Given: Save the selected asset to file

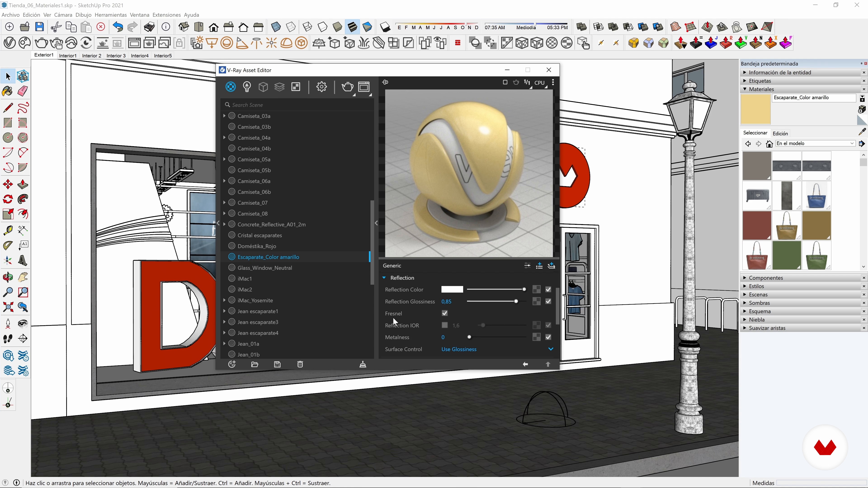Looking at the screenshot, I should pyautogui.click(x=277, y=364).
